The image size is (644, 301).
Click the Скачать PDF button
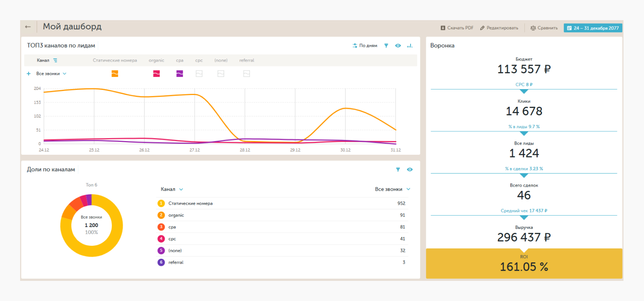click(x=457, y=28)
